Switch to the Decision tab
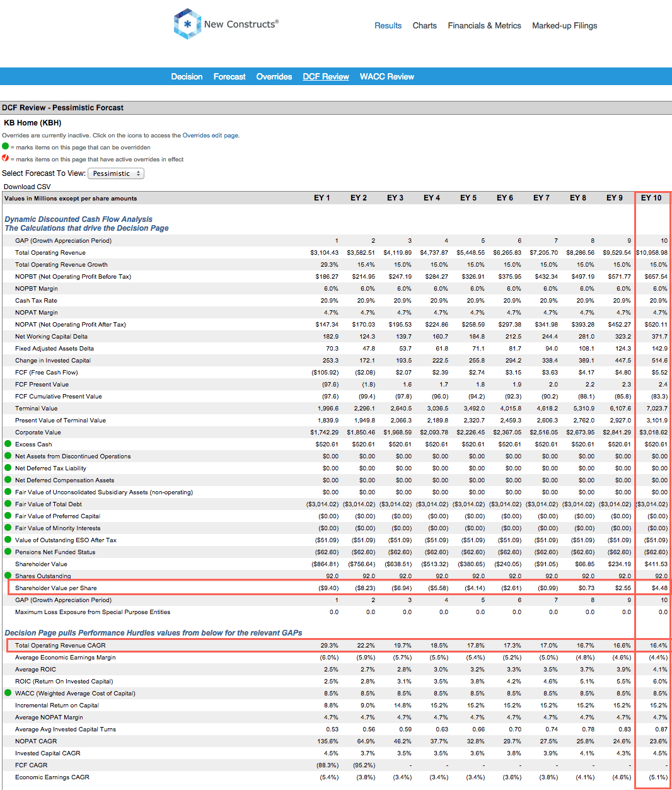 187,76
